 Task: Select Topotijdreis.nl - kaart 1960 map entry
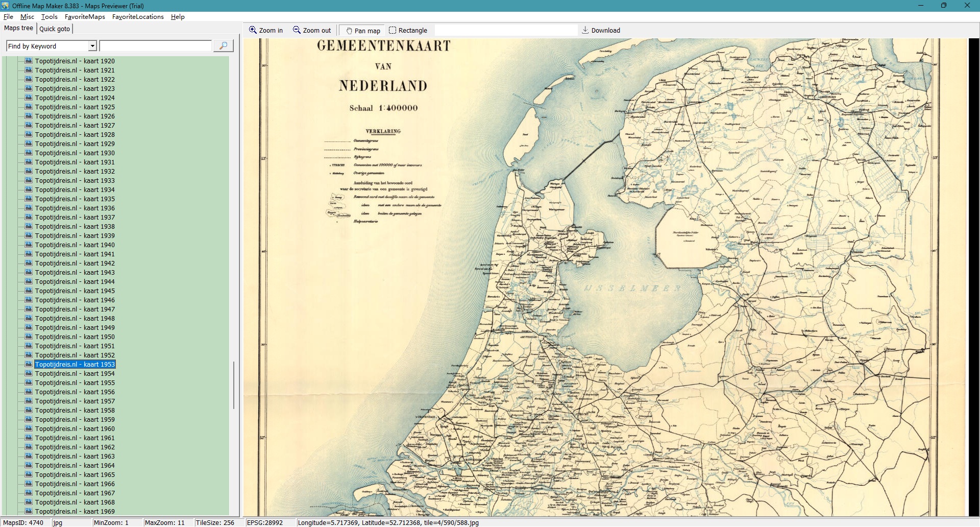(75, 428)
